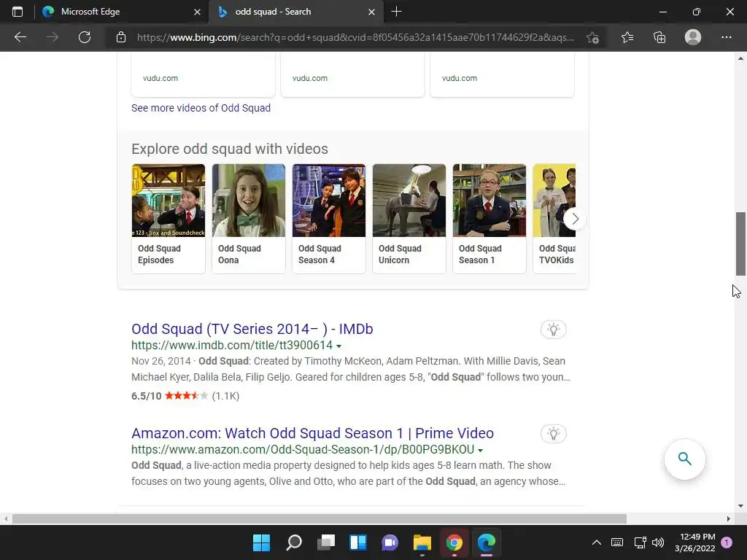Image resolution: width=747 pixels, height=560 pixels.
Task: Open taskbar Search
Action: click(293, 542)
